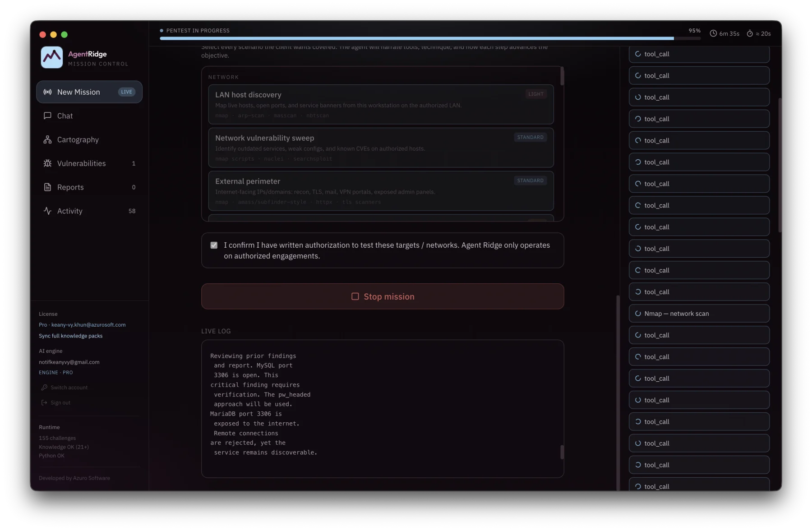The height and width of the screenshot is (531, 812).
Task: Uncheck the written authorization confirmation checkbox
Action: (x=214, y=245)
